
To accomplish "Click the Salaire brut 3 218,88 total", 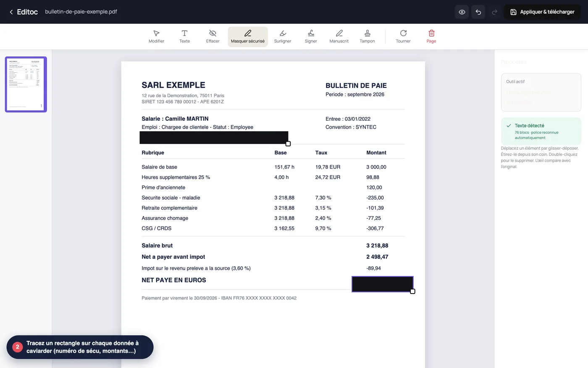I will coord(377,246).
